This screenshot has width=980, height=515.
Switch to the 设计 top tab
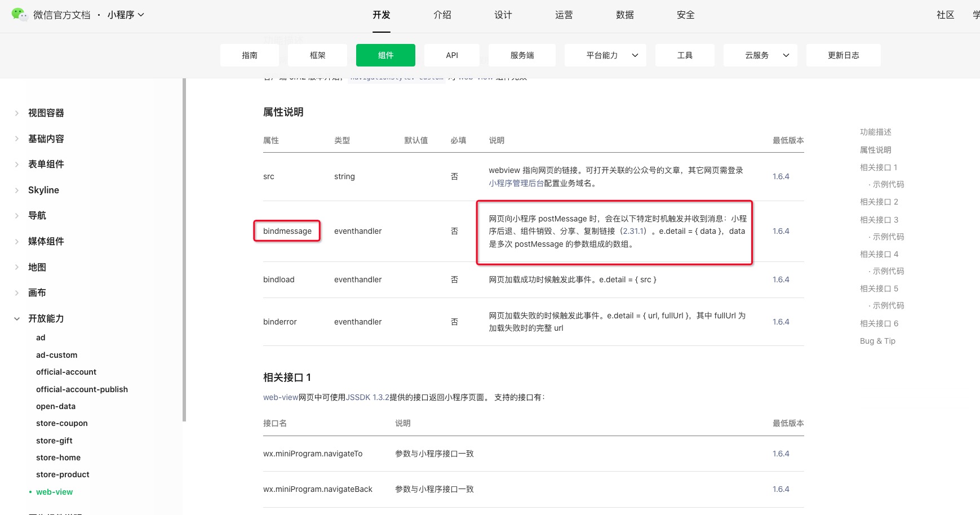[503, 15]
